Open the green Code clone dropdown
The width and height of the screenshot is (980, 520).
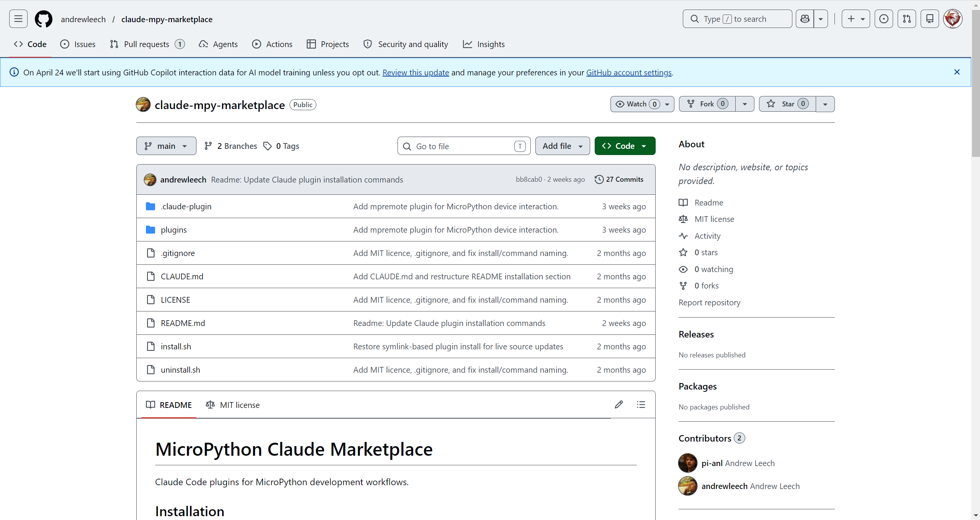pyautogui.click(x=625, y=146)
